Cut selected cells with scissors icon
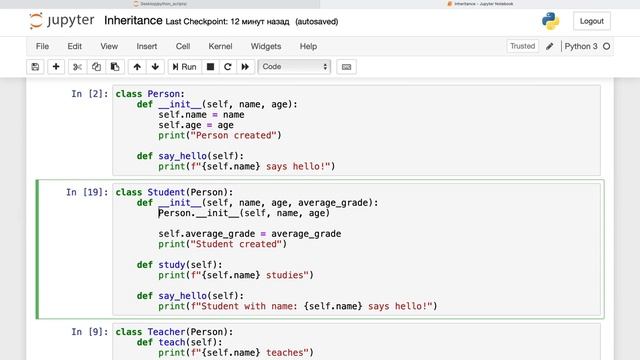Viewport: 640px width, 360px height. pyautogui.click(x=77, y=67)
